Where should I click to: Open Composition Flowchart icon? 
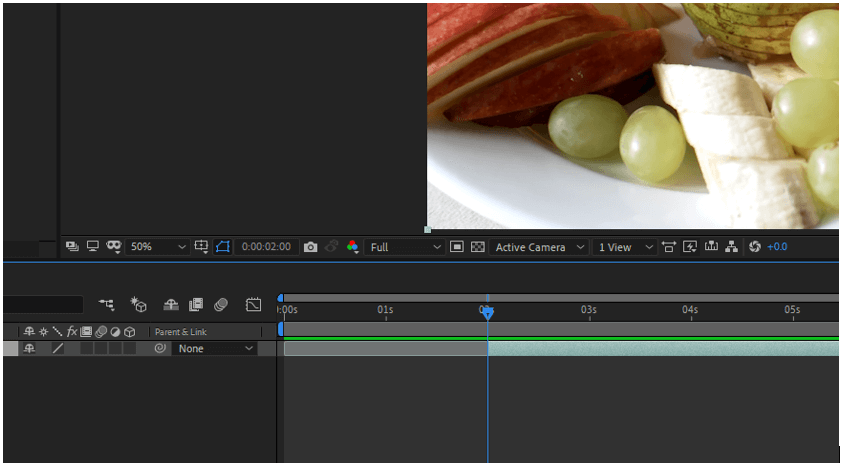point(732,247)
